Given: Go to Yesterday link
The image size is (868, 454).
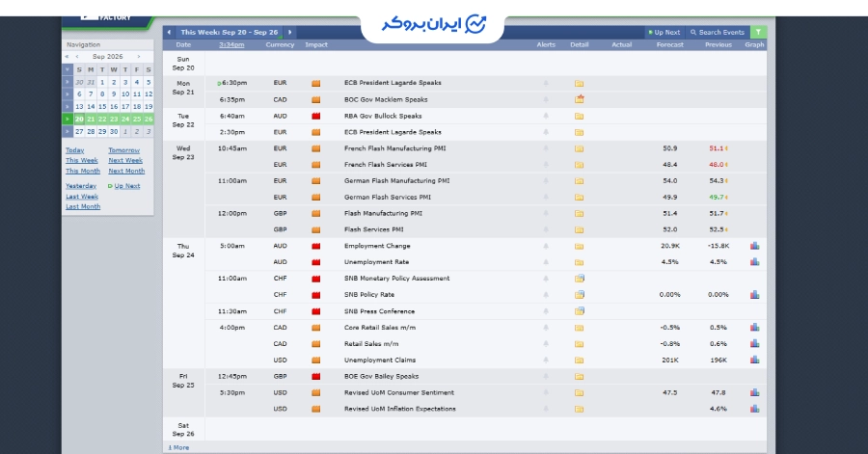Looking at the screenshot, I should click(81, 186).
